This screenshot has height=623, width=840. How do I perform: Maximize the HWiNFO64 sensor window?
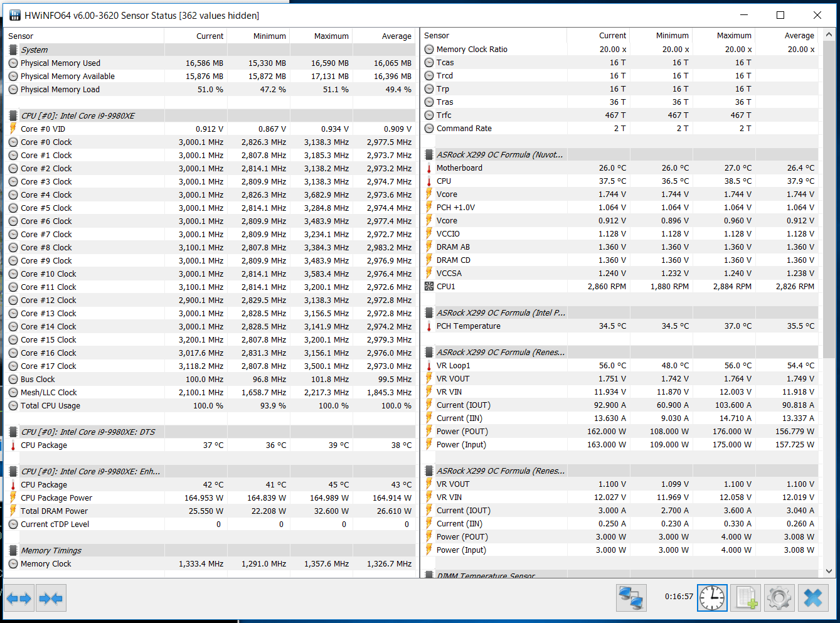tap(780, 15)
